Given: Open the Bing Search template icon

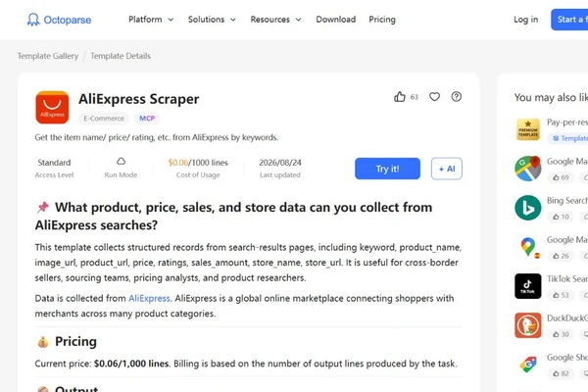Looking at the screenshot, I should click(528, 208).
